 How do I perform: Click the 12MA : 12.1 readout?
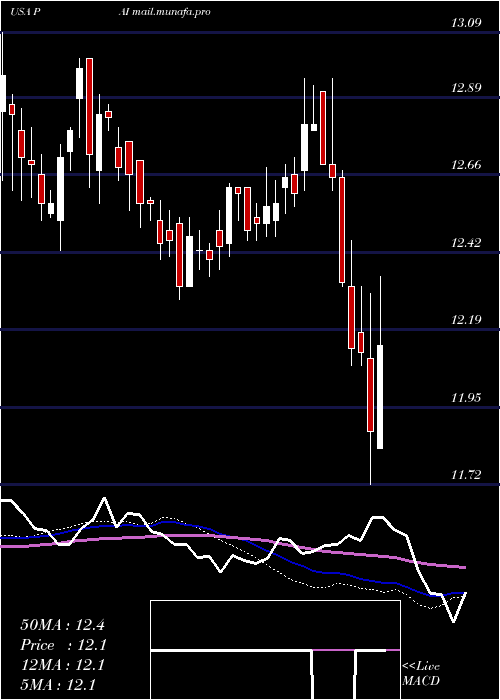coord(62,665)
